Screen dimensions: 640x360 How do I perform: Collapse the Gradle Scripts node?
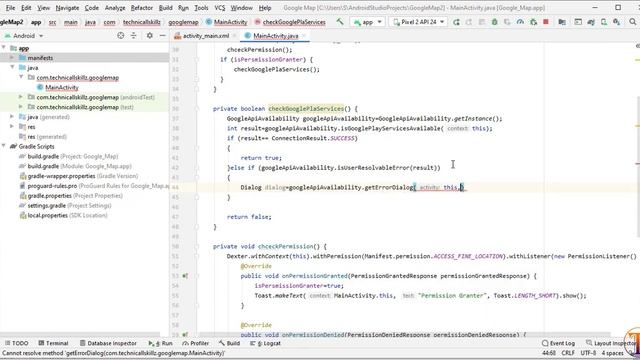[4, 147]
